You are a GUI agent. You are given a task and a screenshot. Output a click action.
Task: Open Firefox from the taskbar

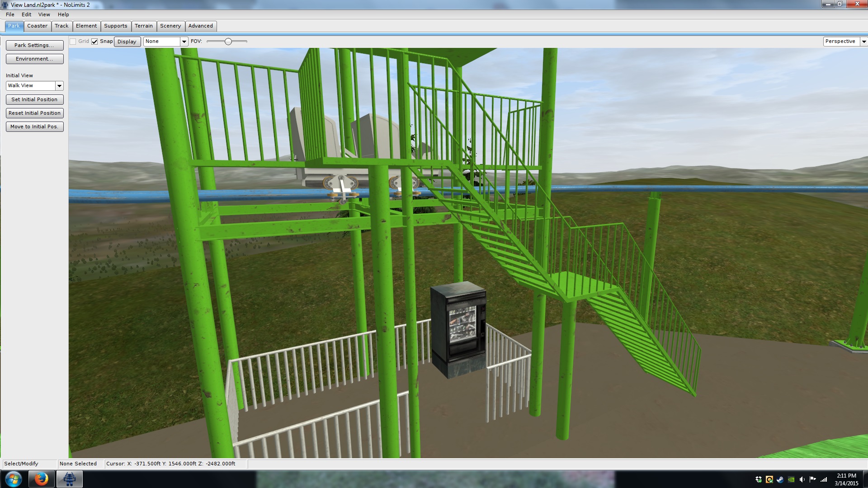41,479
